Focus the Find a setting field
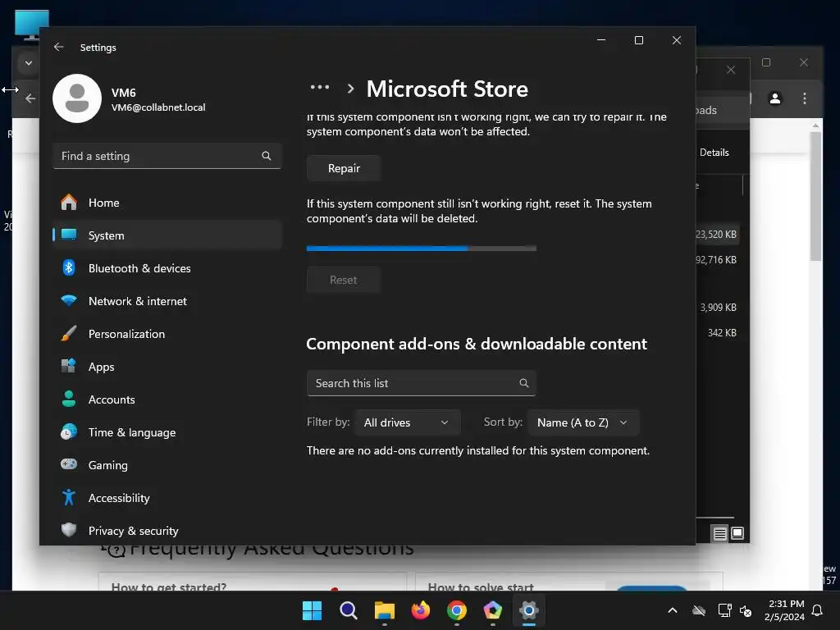Image resolution: width=840 pixels, height=630 pixels. (x=167, y=156)
